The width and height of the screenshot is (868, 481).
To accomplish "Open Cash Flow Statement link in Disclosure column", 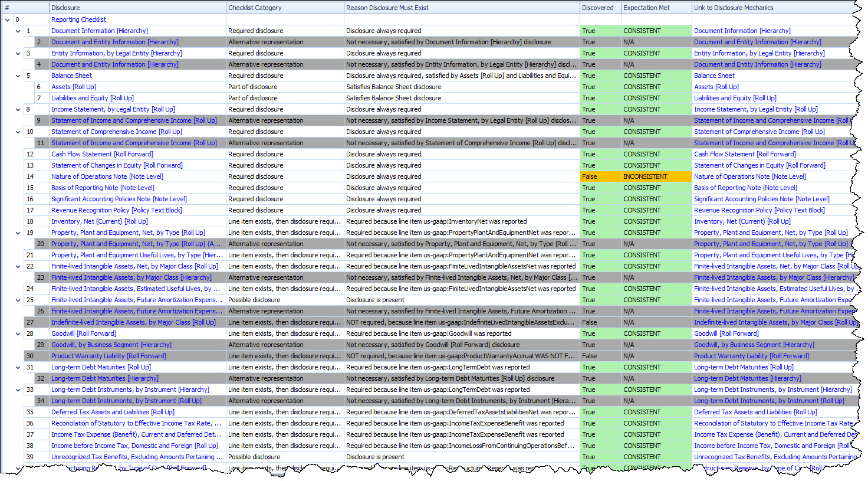I will [102, 154].
